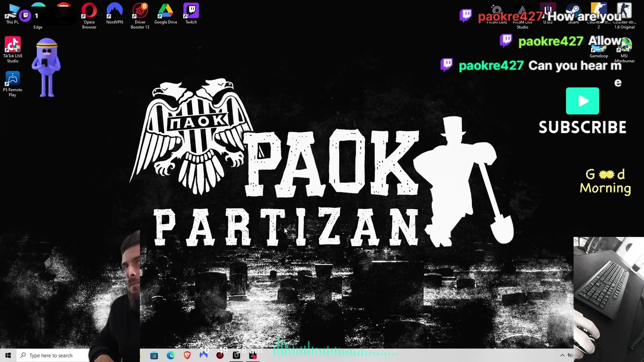Click the Windows Start button
The image size is (644, 362).
pos(8,355)
